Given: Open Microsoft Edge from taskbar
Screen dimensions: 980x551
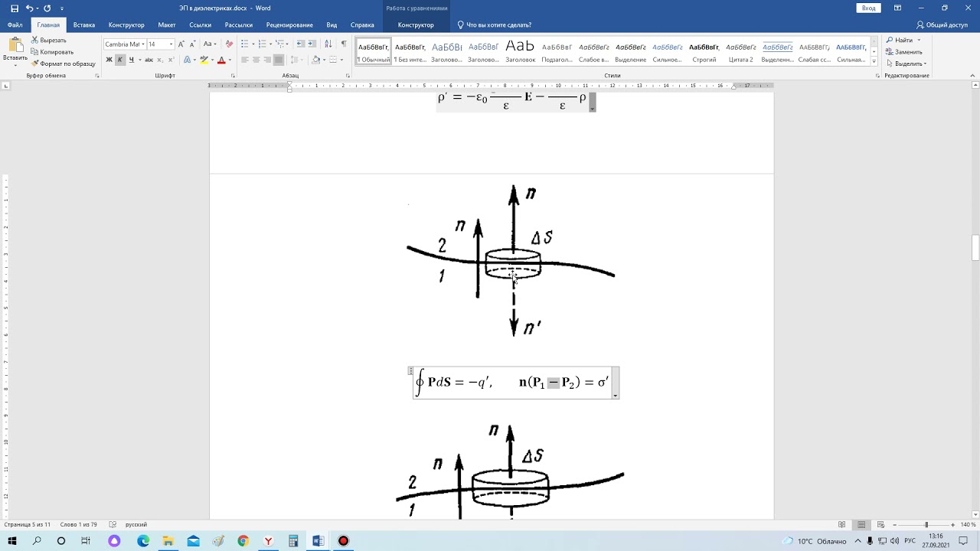Looking at the screenshot, I should click(143, 541).
